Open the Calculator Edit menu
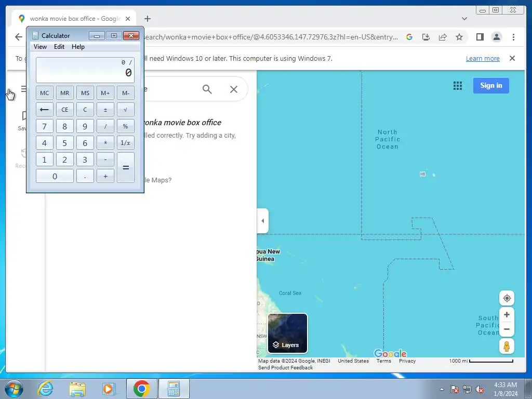This screenshot has width=532, height=399. pos(59,47)
